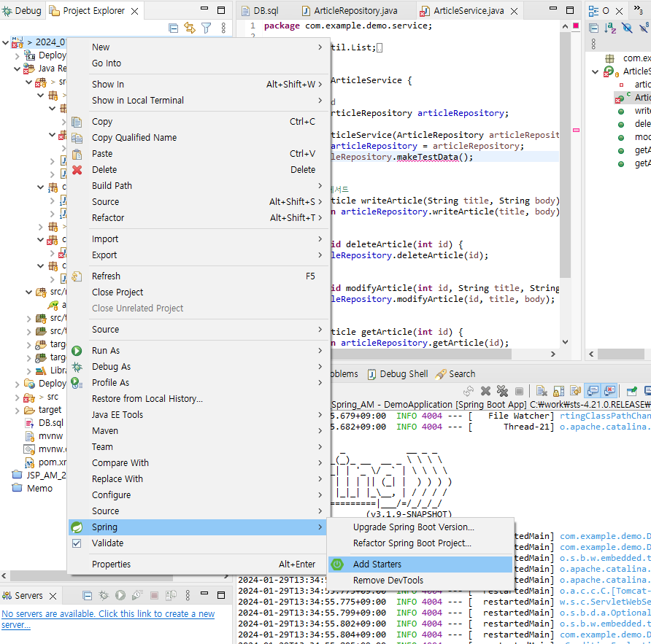Collapse ArticleService class in Outline
This screenshot has width=651, height=644.
pyautogui.click(x=595, y=71)
